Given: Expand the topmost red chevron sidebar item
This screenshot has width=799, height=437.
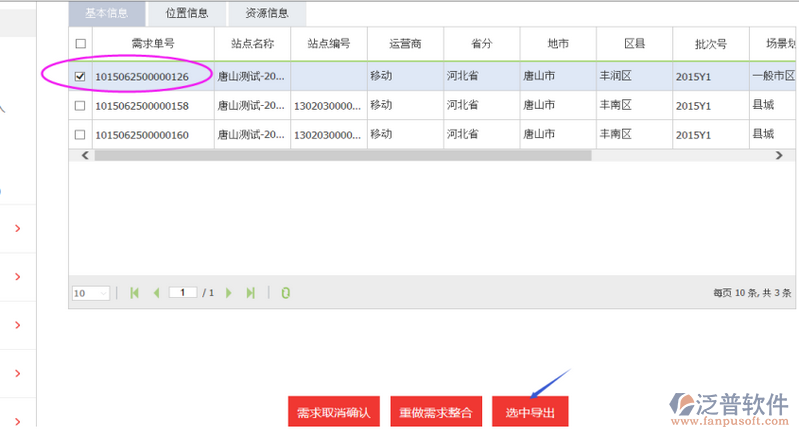Looking at the screenshot, I should pos(17,229).
